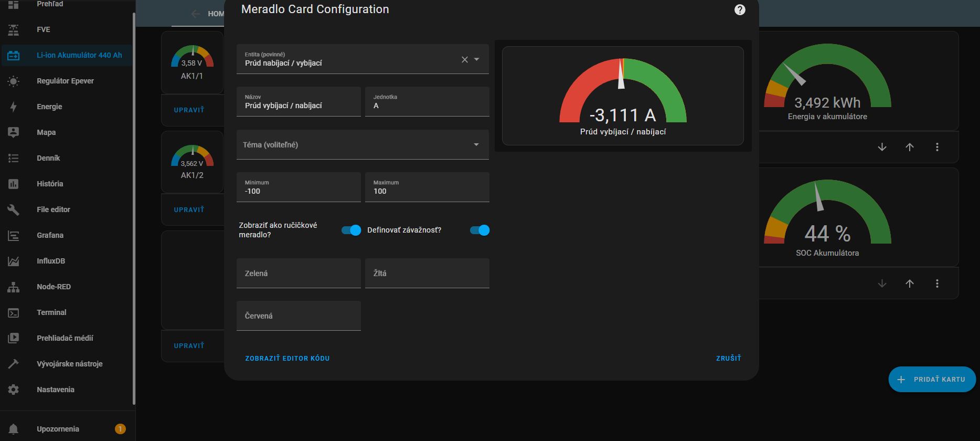Click the Li-ion Akumulátor battery icon

(14, 55)
